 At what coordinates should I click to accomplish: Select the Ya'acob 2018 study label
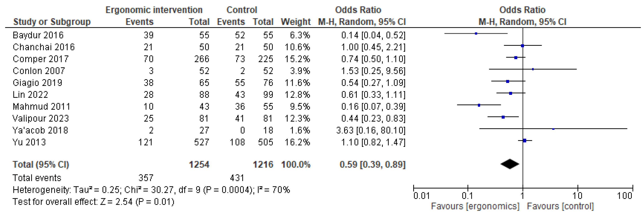[x=40, y=130]
